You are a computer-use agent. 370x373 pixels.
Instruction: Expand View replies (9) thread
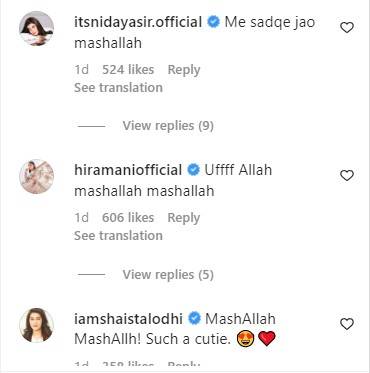[168, 126]
